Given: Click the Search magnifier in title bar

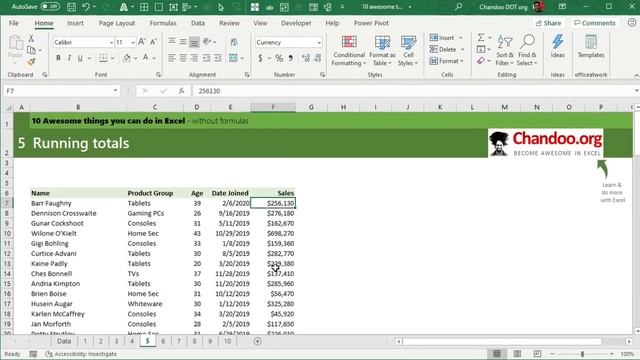Looking at the screenshot, I should click(458, 7).
